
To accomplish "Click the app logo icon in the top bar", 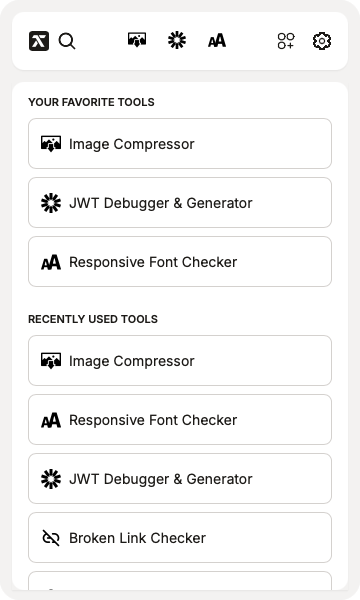I will click(x=39, y=41).
